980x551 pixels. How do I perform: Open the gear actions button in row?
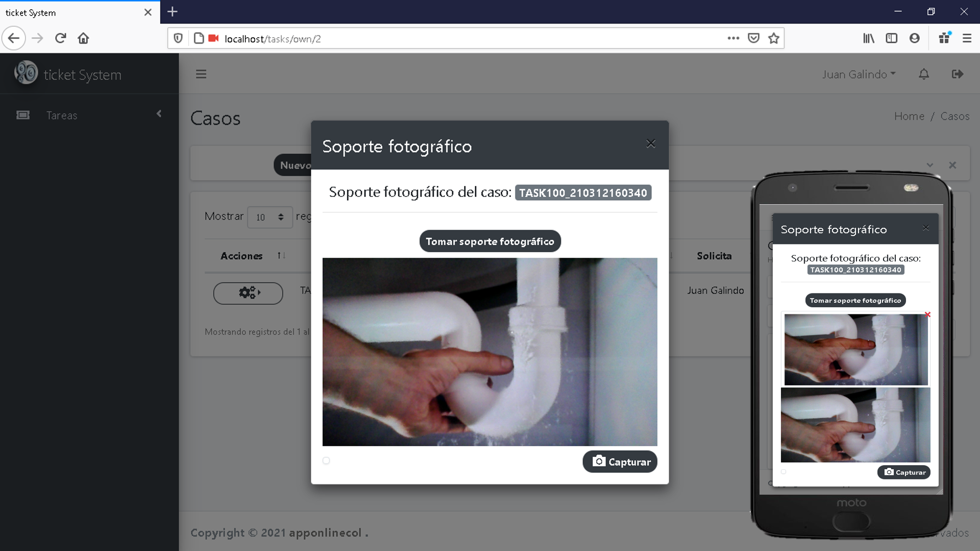pos(248,293)
